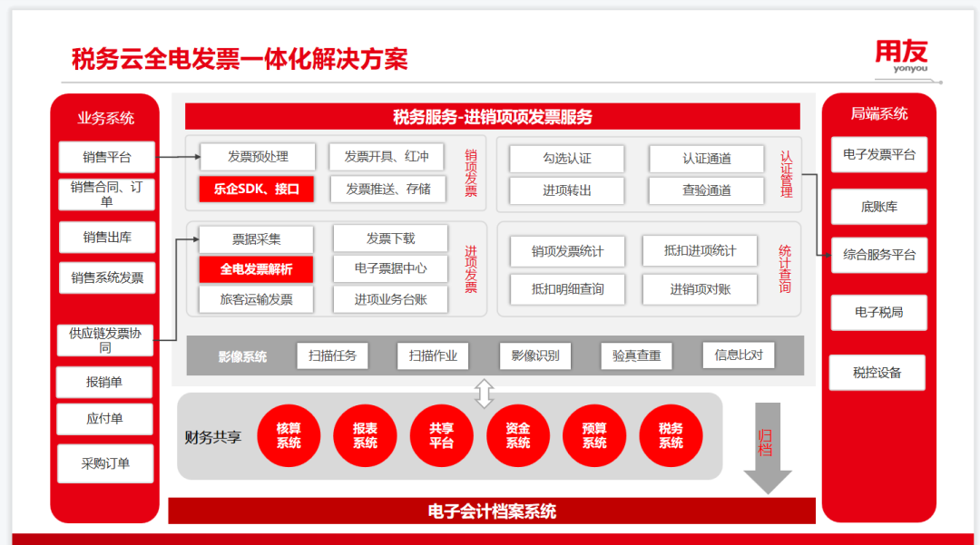Click the slide title 税务云全电发票一体化解决方案
980x545 pixels.
(x=240, y=59)
